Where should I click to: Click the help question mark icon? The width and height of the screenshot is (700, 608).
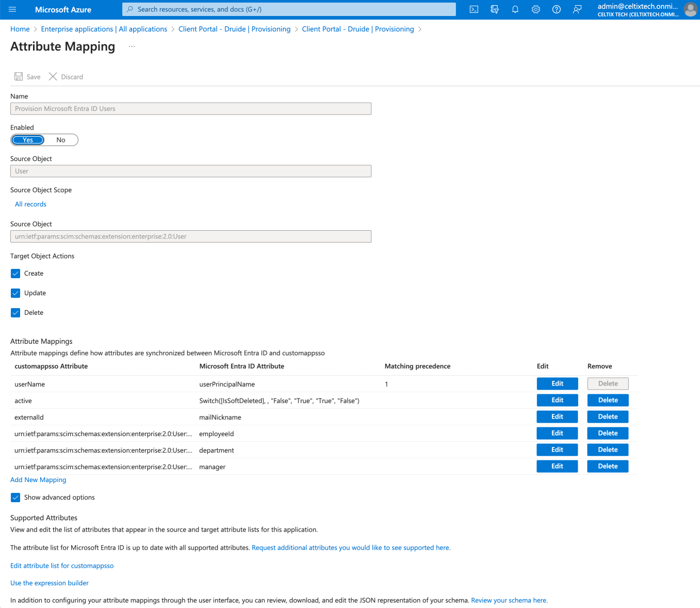click(x=556, y=9)
